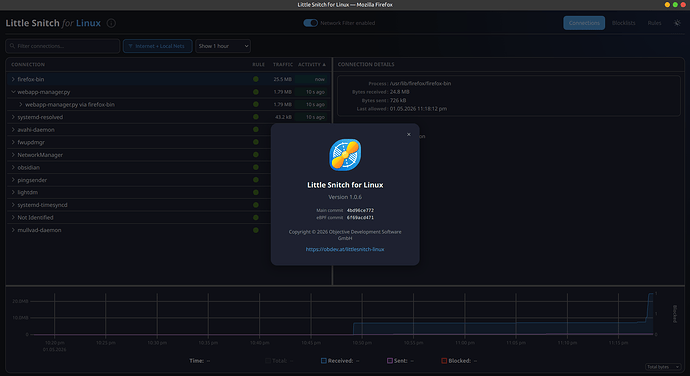Toggle the light/dark theme sun icon
The image size is (690, 376).
677,23
